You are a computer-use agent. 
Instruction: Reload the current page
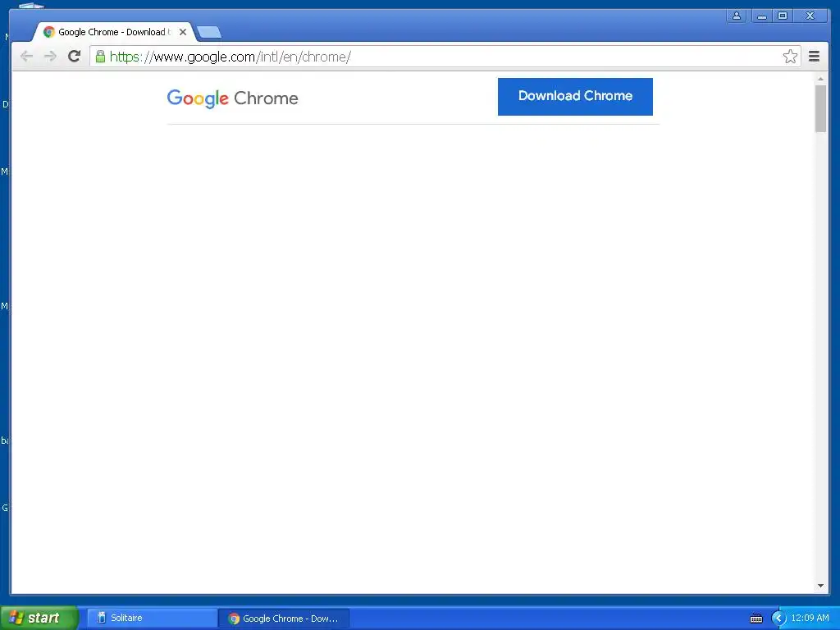tap(75, 56)
